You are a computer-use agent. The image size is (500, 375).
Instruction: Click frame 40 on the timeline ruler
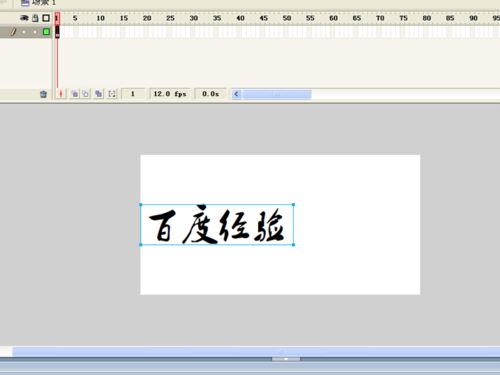tap(240, 18)
